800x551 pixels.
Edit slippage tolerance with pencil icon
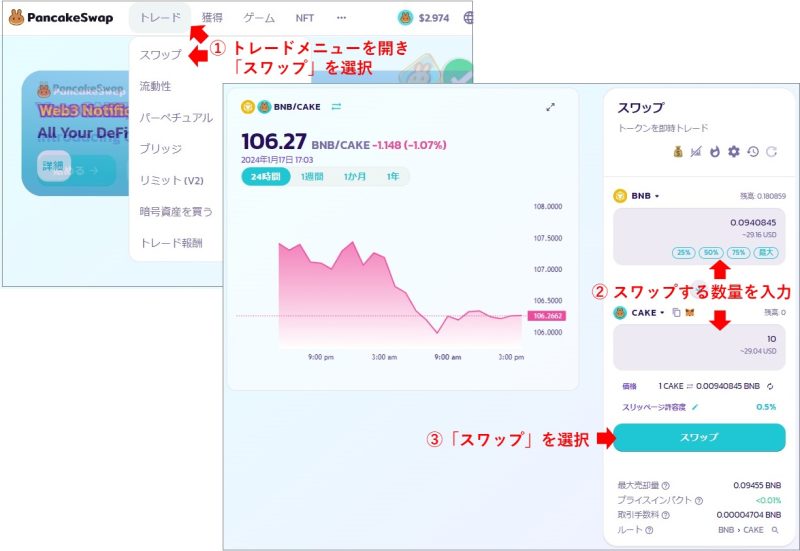click(x=695, y=407)
